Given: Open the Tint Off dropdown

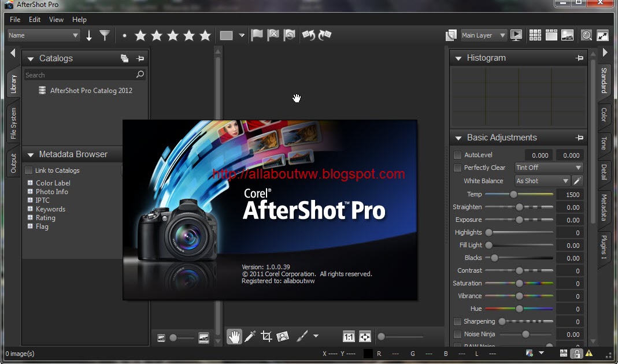Looking at the screenshot, I should click(x=549, y=168).
